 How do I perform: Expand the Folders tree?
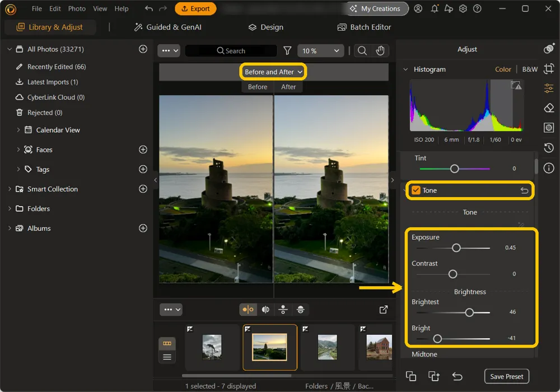(10, 208)
